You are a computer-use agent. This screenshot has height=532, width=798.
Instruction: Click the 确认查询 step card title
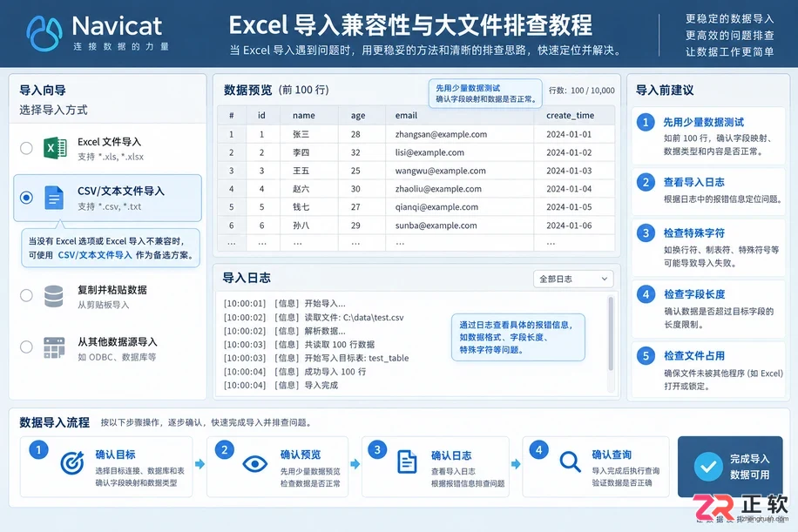pyautogui.click(x=612, y=455)
